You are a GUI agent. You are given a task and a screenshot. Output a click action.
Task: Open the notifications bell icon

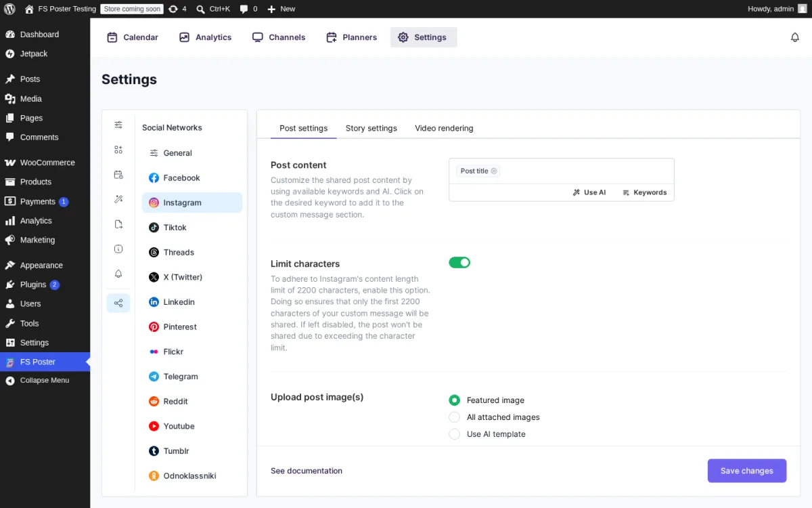(795, 37)
